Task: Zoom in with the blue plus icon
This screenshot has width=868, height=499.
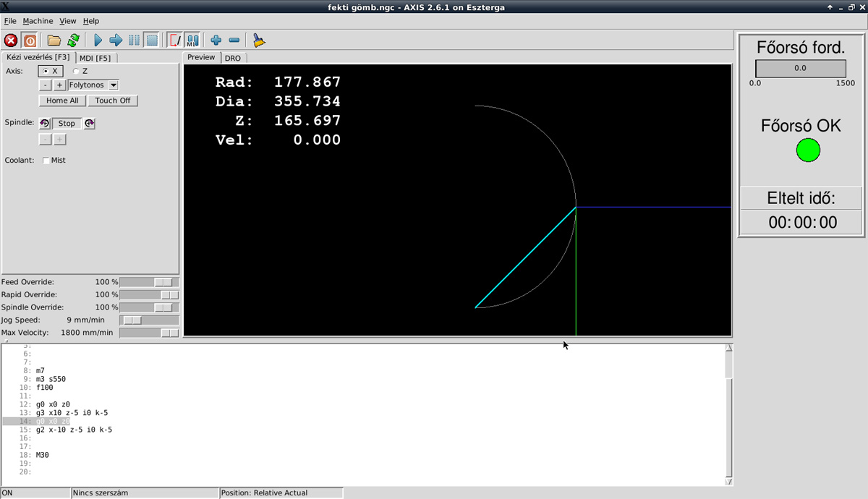Action: pyautogui.click(x=216, y=40)
